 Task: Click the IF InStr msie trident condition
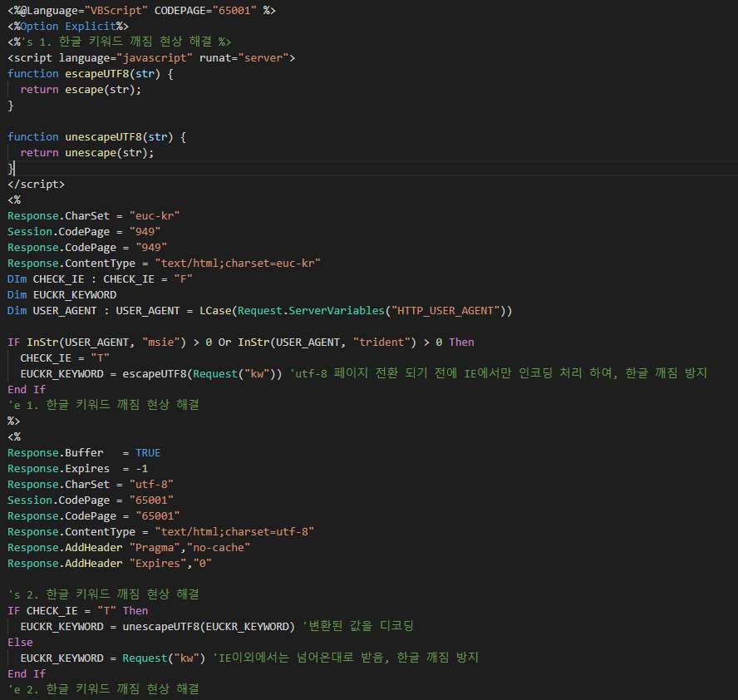click(240, 343)
